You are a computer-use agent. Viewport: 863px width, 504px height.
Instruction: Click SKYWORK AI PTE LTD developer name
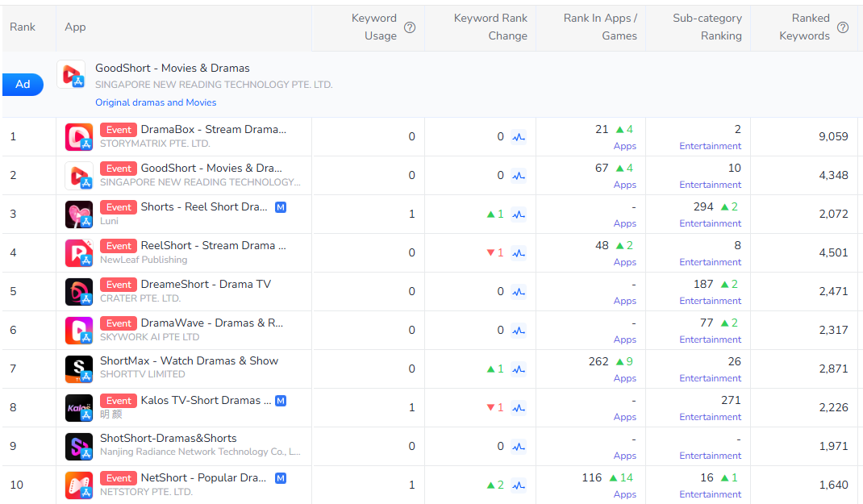pyautogui.click(x=150, y=337)
